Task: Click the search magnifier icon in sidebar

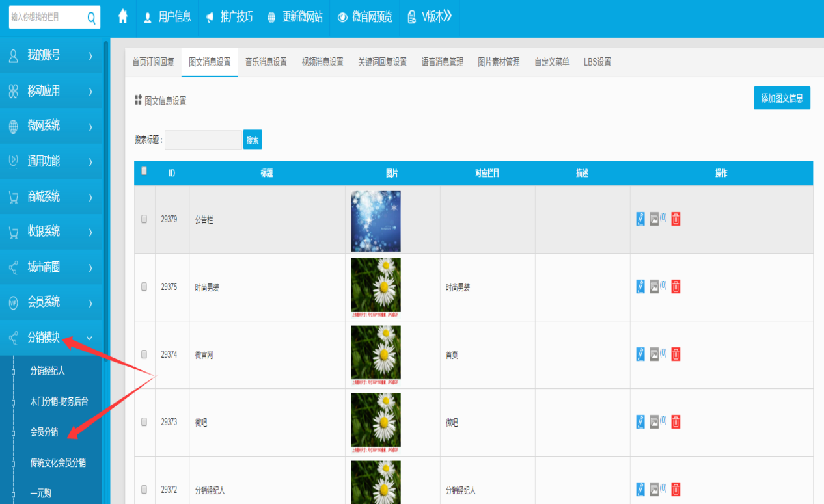Action: click(92, 18)
